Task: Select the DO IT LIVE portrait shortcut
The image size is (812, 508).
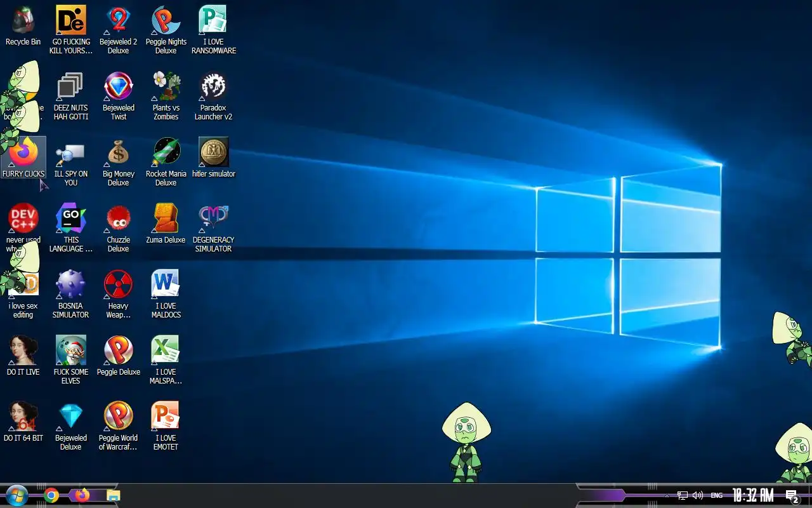Action: 23,356
